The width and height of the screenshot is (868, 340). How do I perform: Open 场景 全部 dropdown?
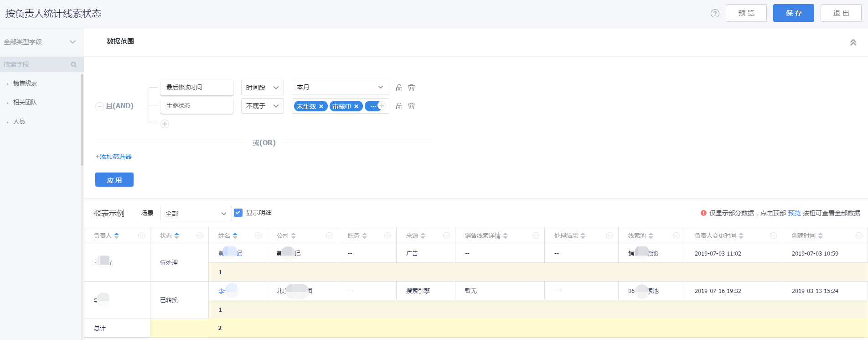coord(196,214)
